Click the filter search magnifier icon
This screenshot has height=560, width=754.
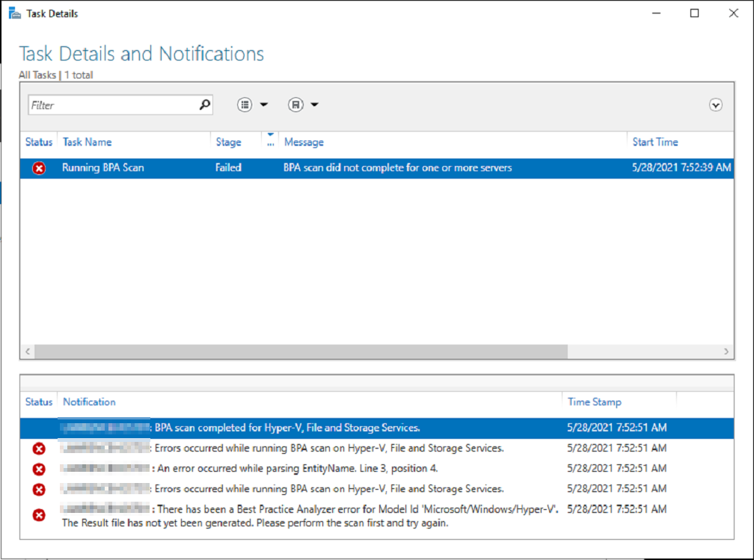pos(203,105)
